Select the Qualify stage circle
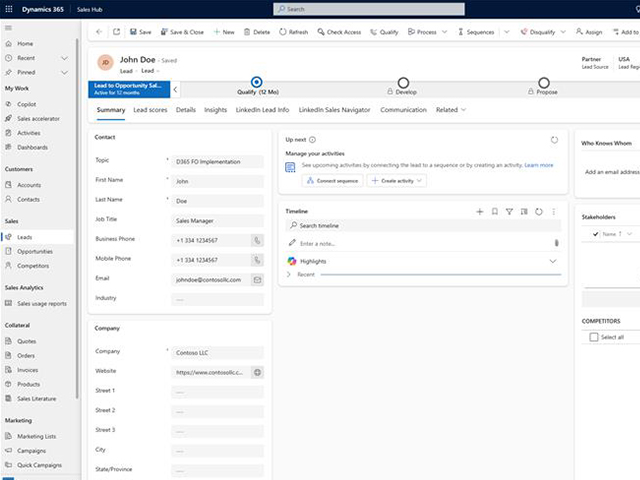This screenshot has height=480, width=640. (257, 83)
